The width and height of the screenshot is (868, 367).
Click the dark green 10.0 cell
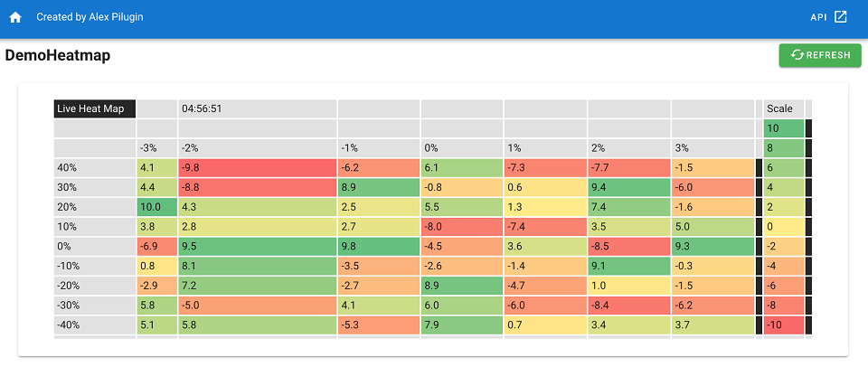click(157, 207)
